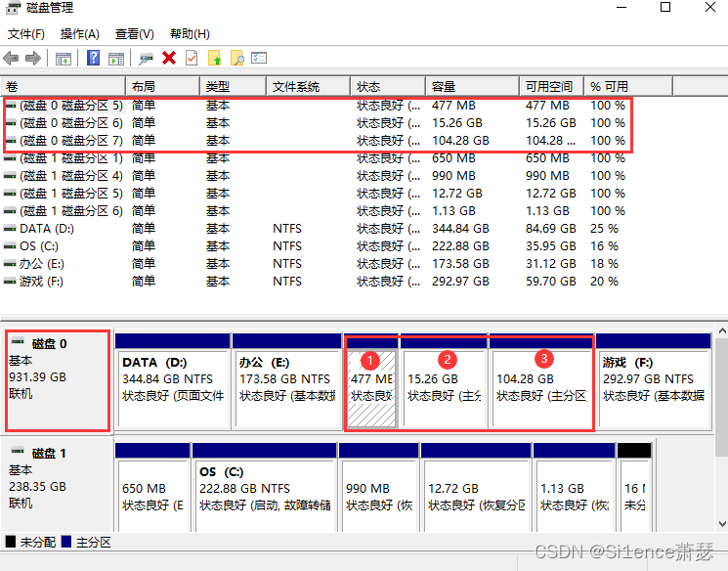The height and width of the screenshot is (571, 728).
Task: Select the 650 MB partition block on disk 1
Action: pos(152,488)
